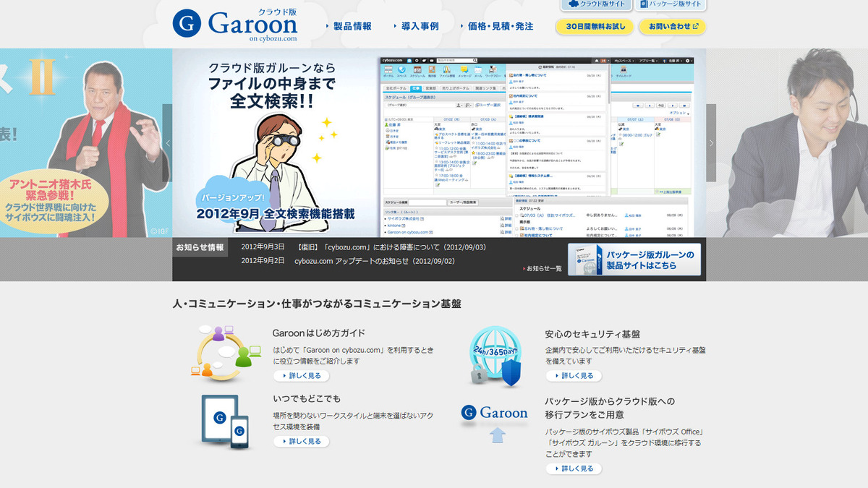
Task: Click the external link icon on お問い合わせ
Action: [696, 27]
